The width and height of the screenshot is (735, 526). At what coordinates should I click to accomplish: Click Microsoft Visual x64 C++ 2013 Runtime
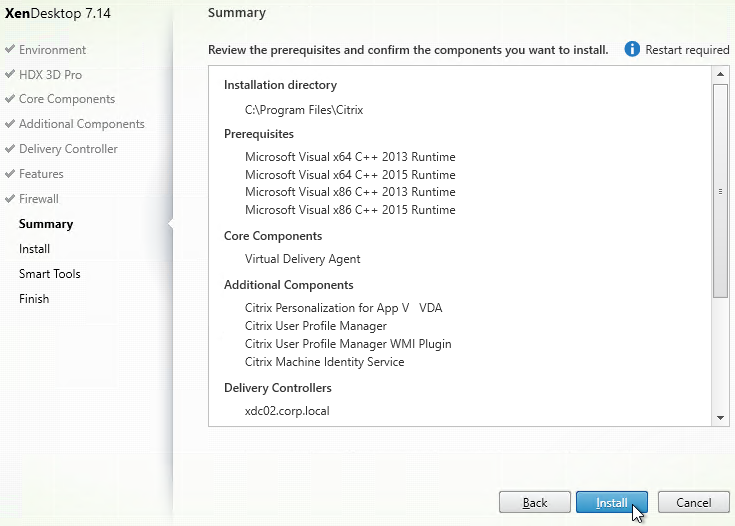click(350, 157)
